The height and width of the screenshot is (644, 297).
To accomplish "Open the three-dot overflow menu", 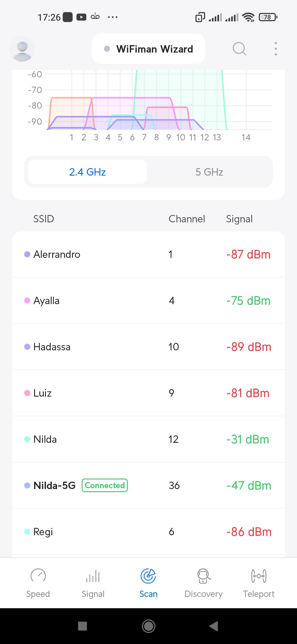I will [x=276, y=49].
